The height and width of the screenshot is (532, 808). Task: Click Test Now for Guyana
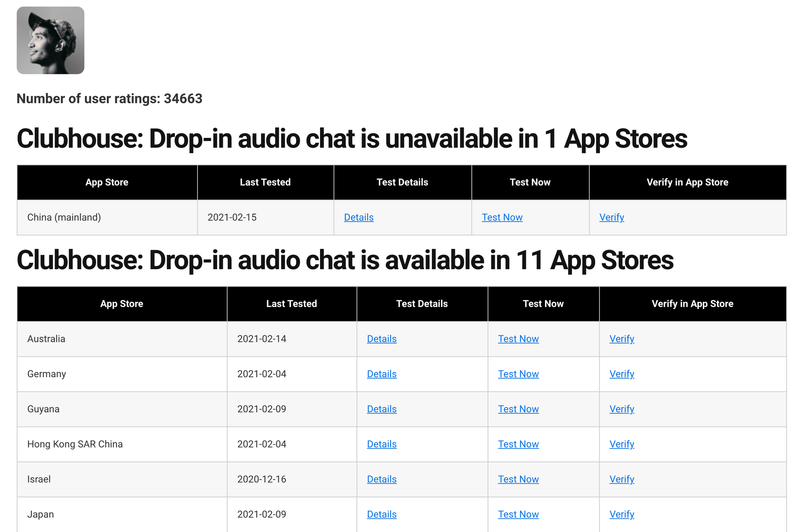[x=518, y=409]
